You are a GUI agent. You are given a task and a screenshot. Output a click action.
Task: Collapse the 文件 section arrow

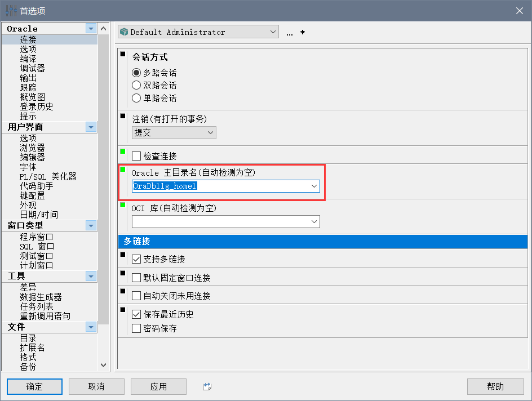91,327
